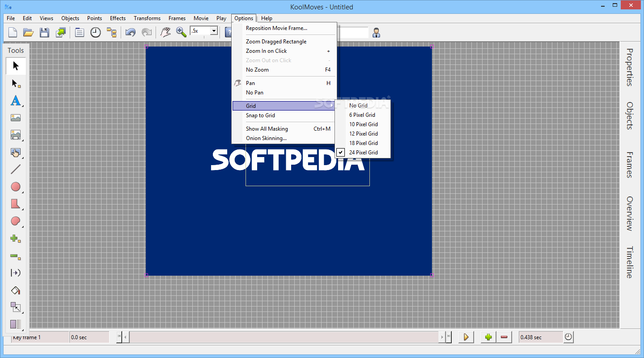Select the arrow point-selection tool

pyautogui.click(x=16, y=83)
